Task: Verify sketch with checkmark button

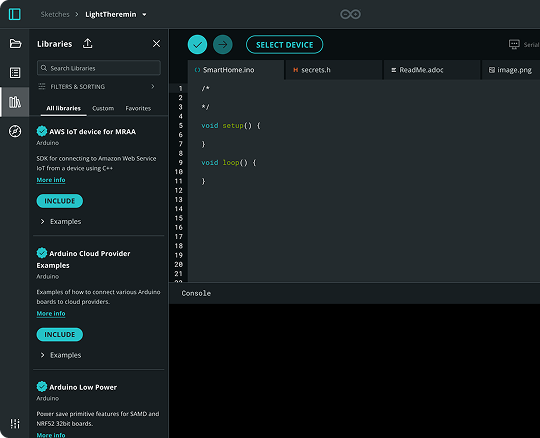Action: point(197,44)
